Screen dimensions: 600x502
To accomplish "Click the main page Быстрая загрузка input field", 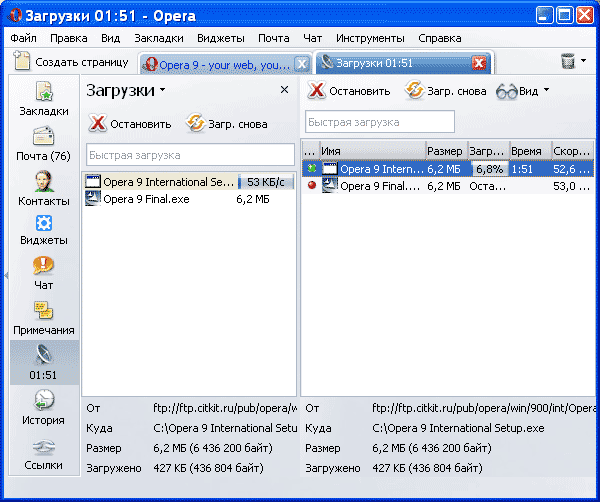I will [x=380, y=122].
